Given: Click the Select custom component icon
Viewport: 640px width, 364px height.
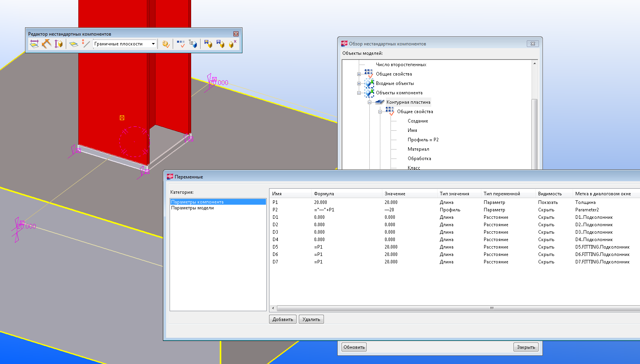Looking at the screenshot, I should pyautogui.click(x=166, y=44).
